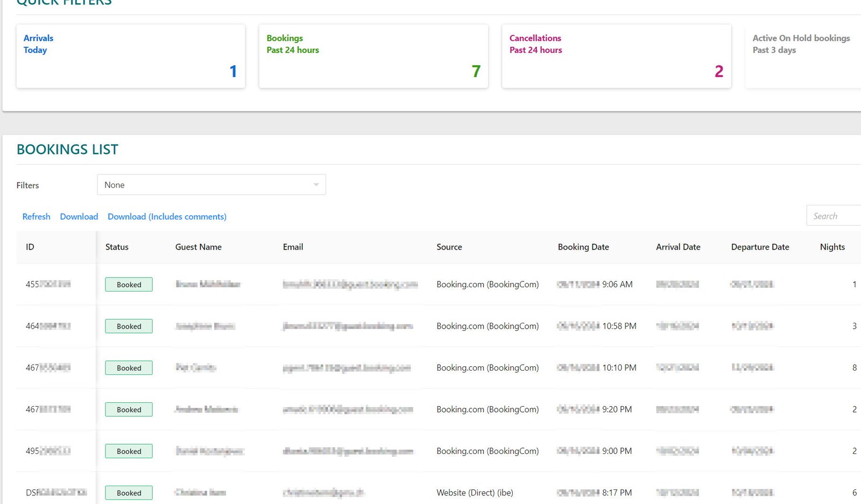Click the 10:58 PM booking date cell
The height and width of the screenshot is (504, 861).
tap(596, 326)
